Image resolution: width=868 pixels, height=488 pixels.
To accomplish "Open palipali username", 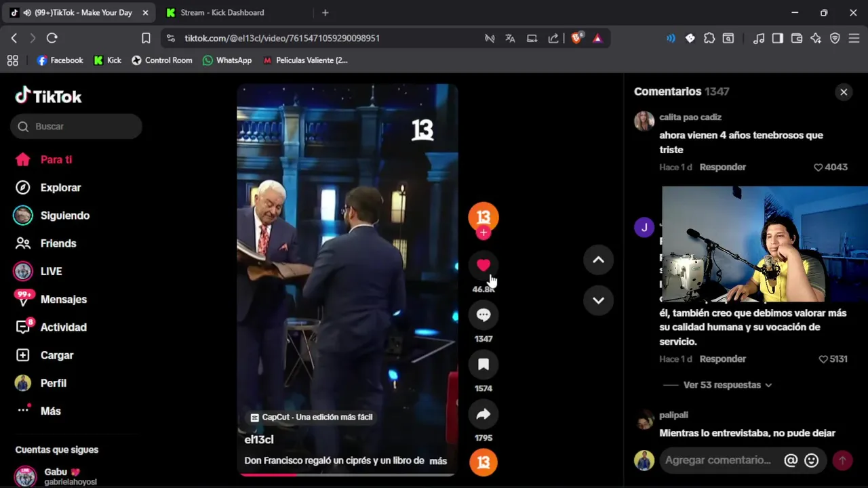I will pos(673,415).
